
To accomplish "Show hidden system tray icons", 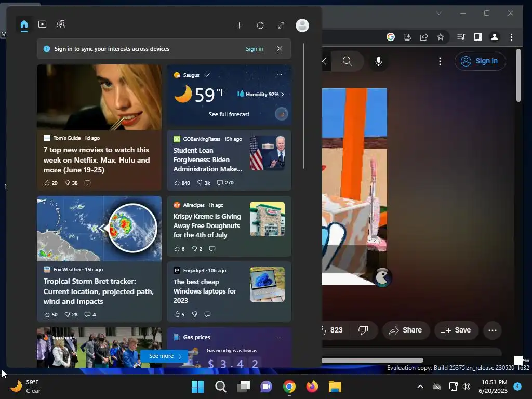I will tap(420, 387).
